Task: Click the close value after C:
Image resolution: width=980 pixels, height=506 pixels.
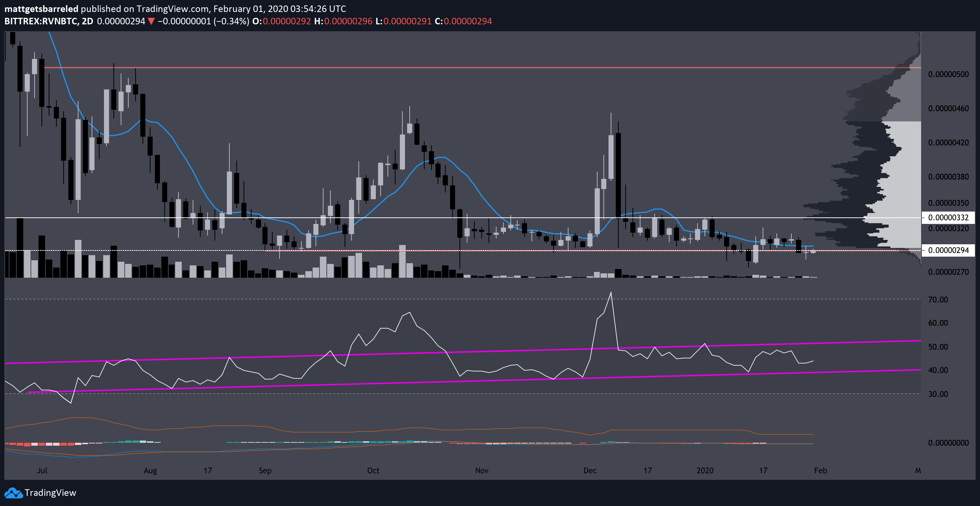Action: (x=467, y=21)
